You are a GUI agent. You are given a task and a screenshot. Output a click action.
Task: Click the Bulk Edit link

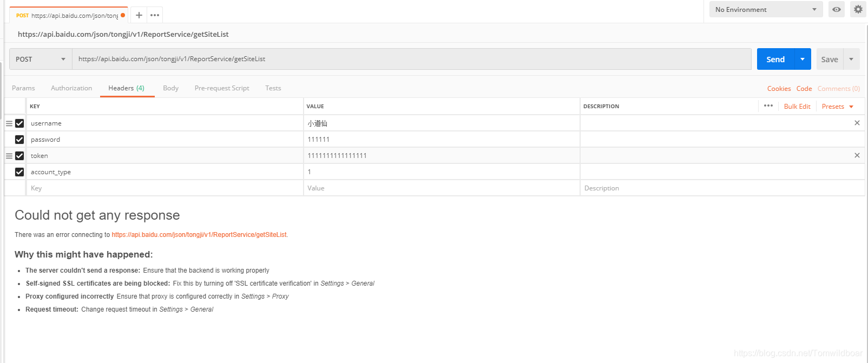797,107
